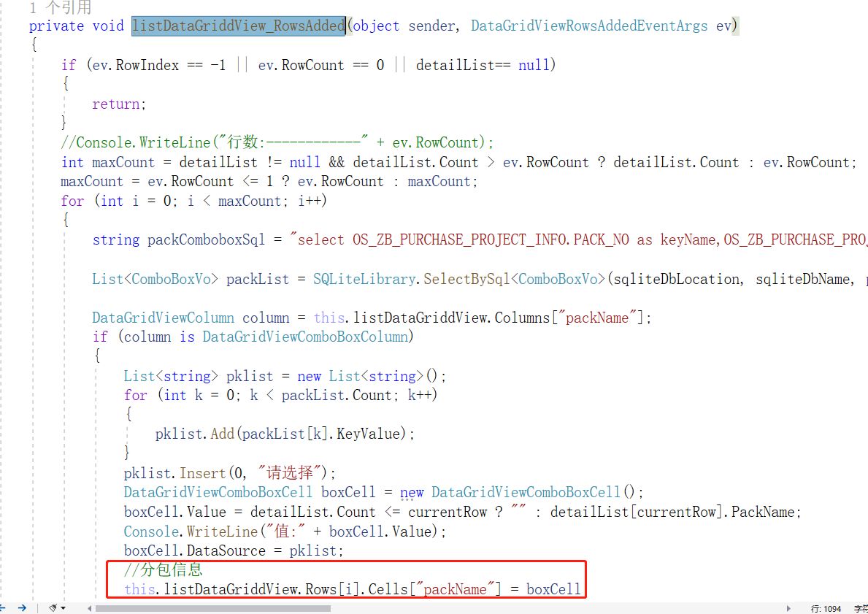Click Cells["packName"] in the last line
Image resolution: width=868 pixels, height=614 pixels.
(x=435, y=590)
